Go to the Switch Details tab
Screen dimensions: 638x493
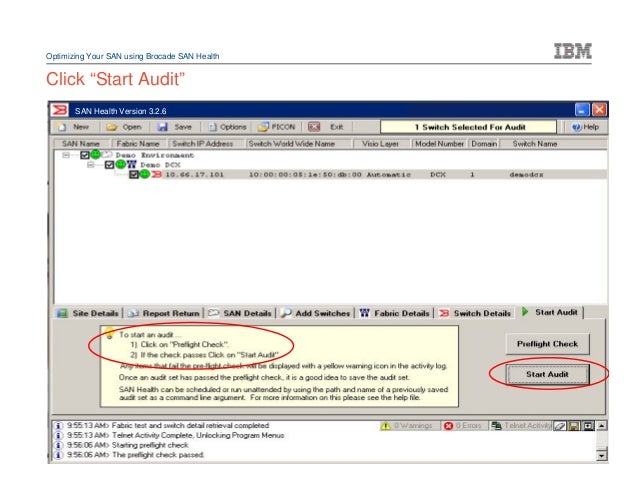(475, 313)
